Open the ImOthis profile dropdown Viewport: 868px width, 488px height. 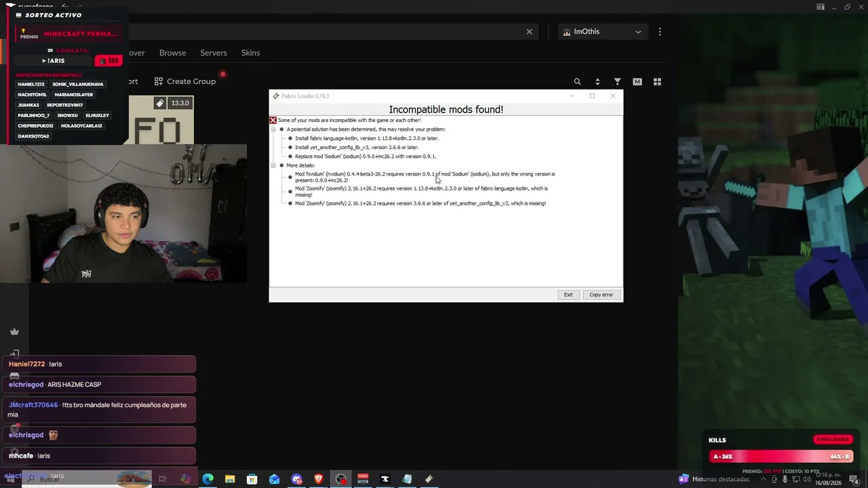coord(602,31)
